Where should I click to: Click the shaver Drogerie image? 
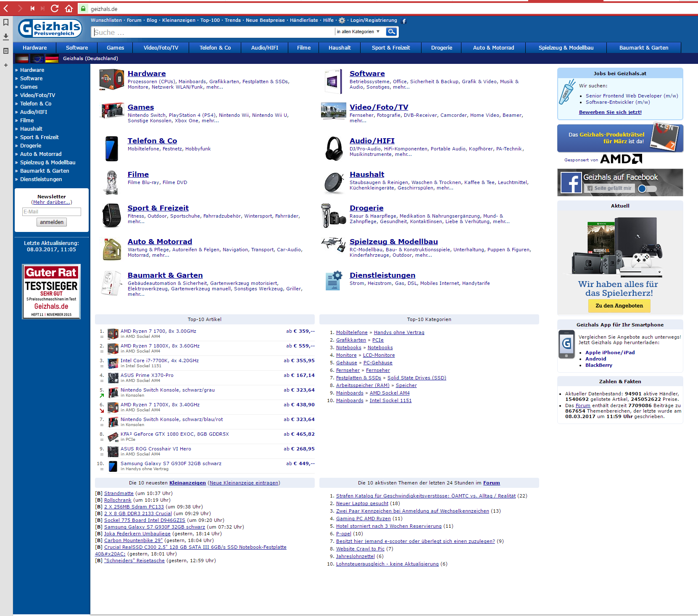coord(333,216)
